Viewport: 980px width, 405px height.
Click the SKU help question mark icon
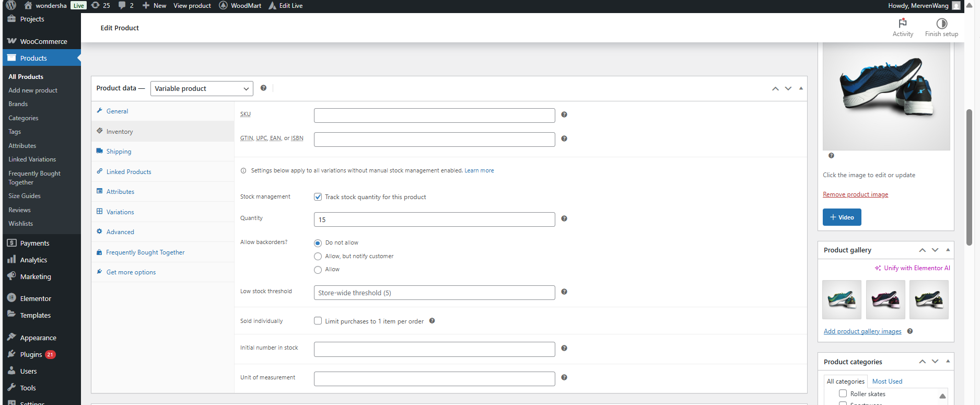[x=564, y=114]
